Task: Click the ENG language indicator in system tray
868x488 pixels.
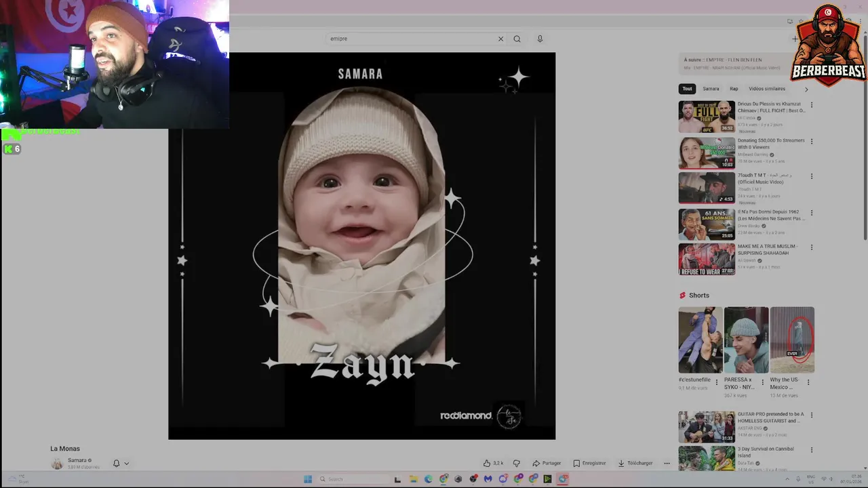Action: click(x=810, y=479)
